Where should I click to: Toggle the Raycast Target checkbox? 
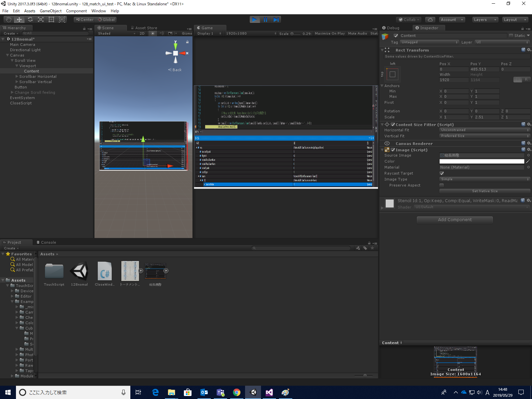(x=442, y=173)
